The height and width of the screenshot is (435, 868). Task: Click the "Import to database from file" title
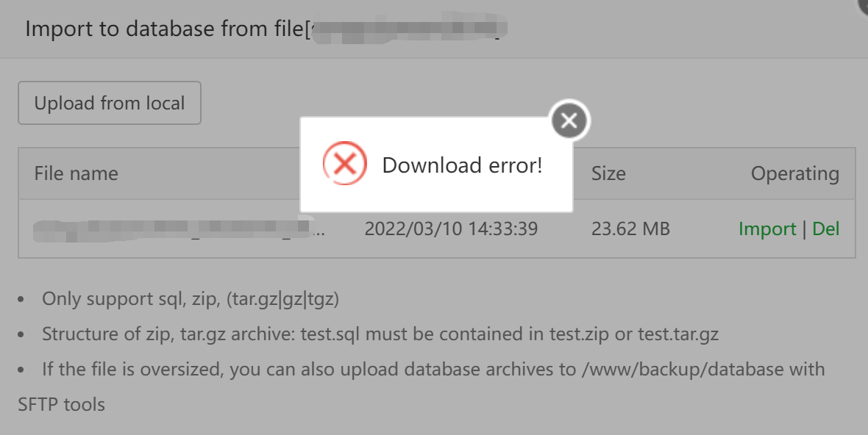[163, 29]
